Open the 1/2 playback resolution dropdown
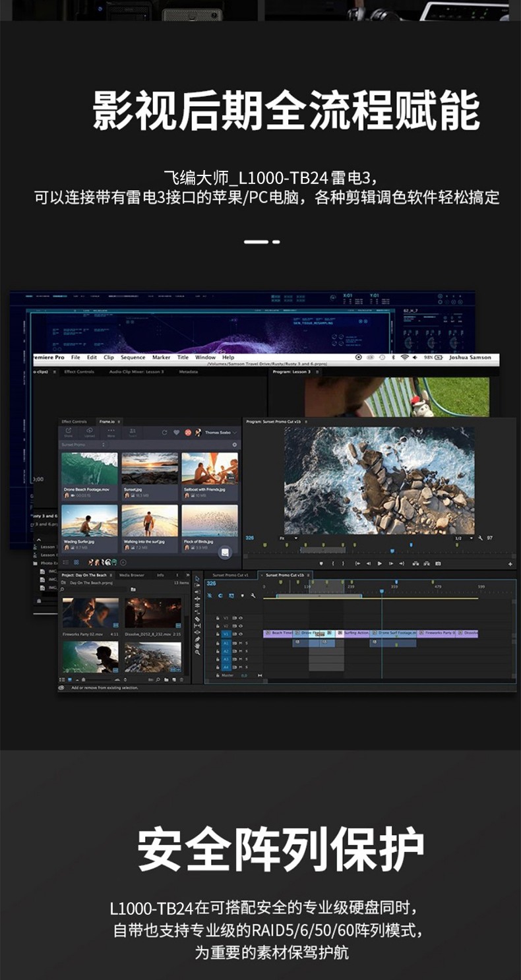Screen dimensions: 521x980 click(464, 538)
